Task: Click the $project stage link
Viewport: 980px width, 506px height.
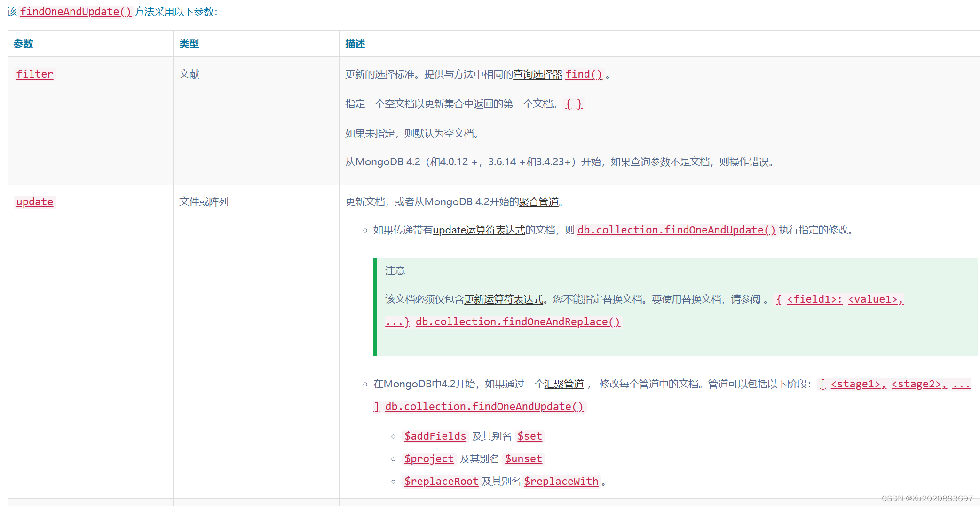Action: [428, 458]
